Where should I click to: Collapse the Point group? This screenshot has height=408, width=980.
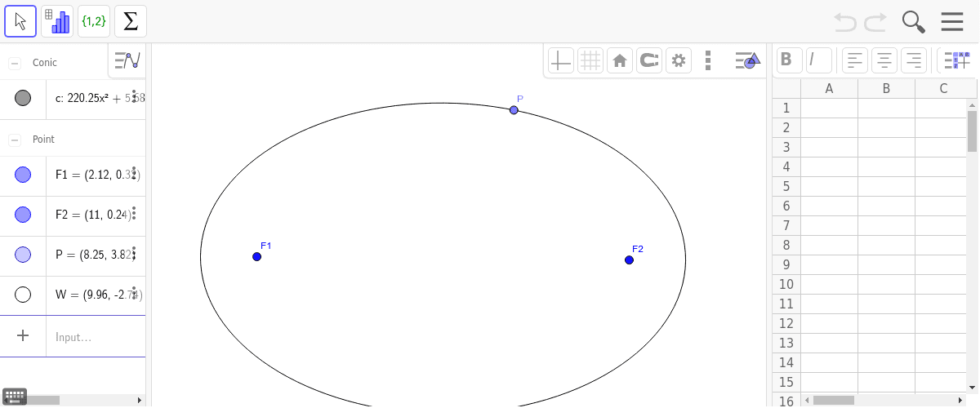[15, 140]
